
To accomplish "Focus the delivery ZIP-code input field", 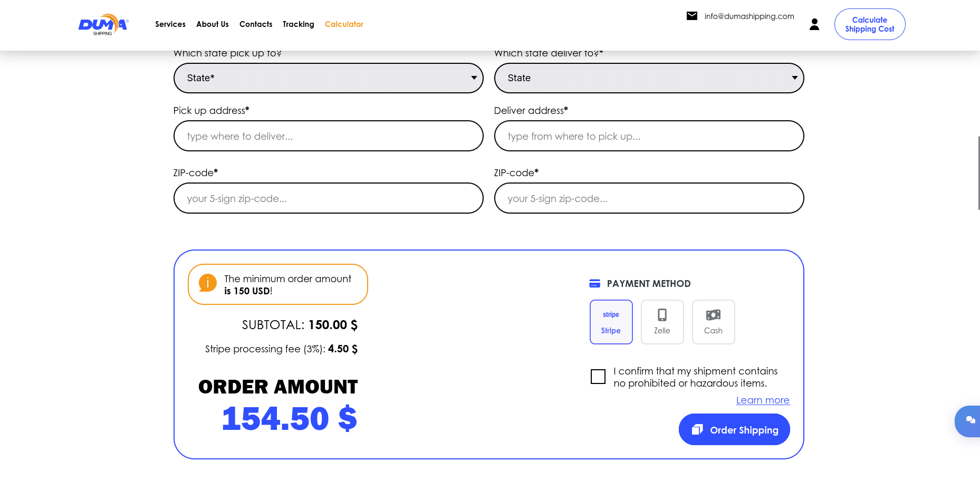I will click(x=649, y=198).
